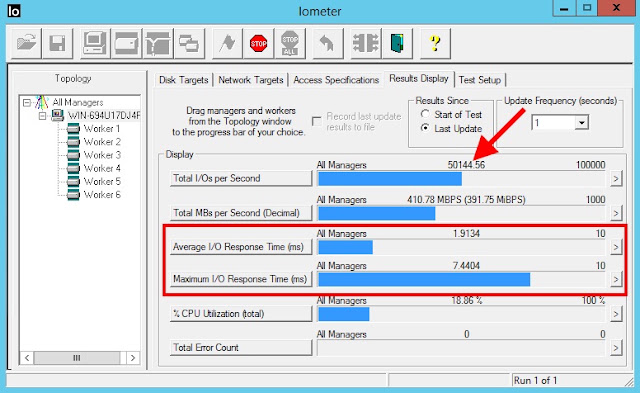
Task: Enable Record last update results to file checkbox
Action: pyautogui.click(x=316, y=121)
